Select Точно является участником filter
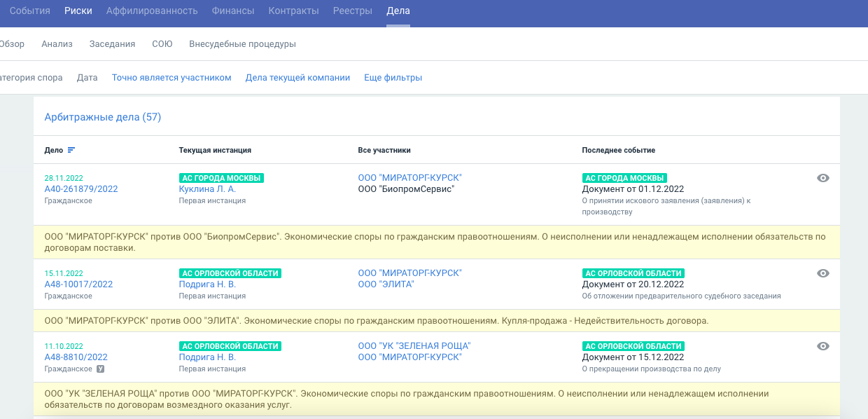This screenshot has height=419, width=868. (x=171, y=78)
